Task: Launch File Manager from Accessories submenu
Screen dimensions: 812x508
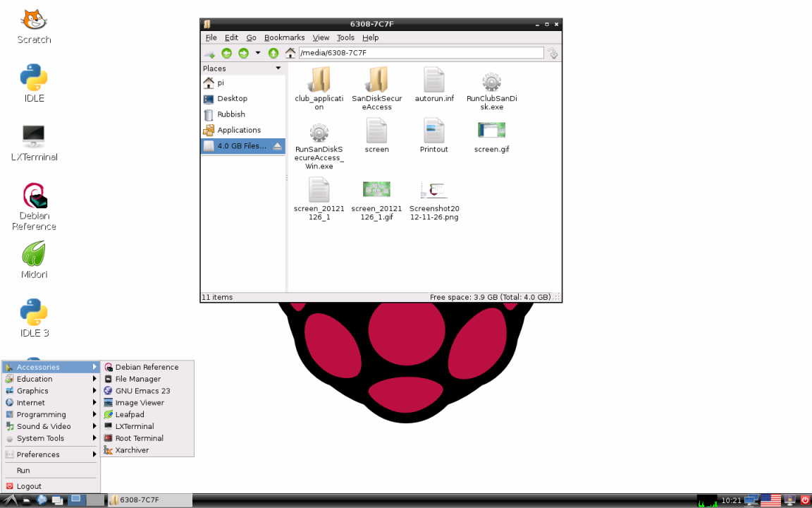Action: 147,379
